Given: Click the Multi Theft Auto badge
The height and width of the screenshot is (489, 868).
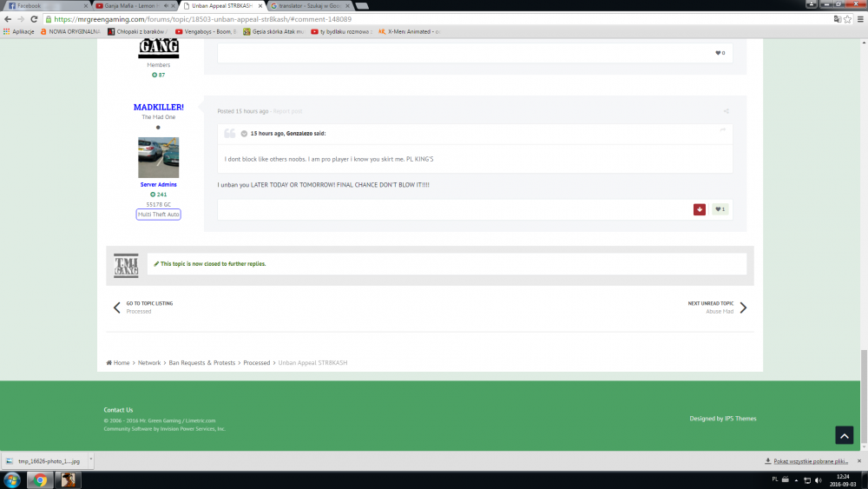Looking at the screenshot, I should [x=158, y=214].
